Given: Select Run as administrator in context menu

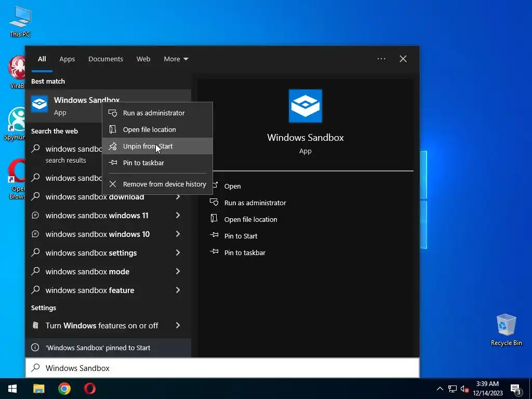Looking at the screenshot, I should (x=157, y=113).
